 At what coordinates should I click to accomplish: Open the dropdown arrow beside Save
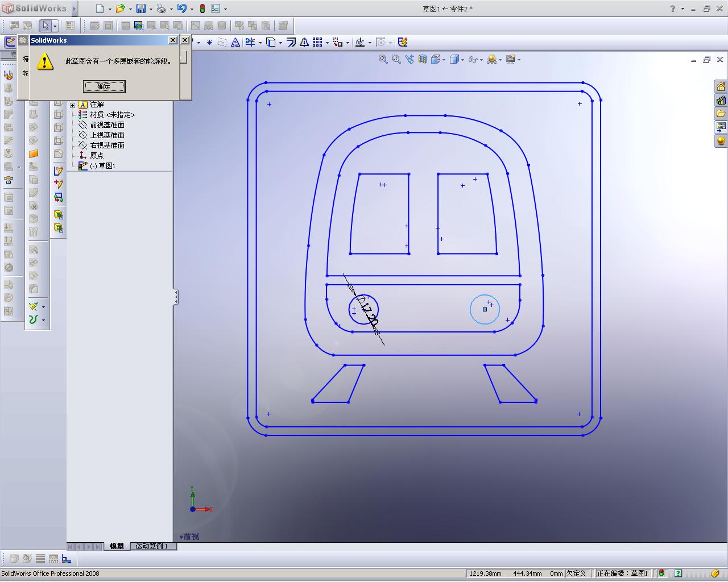click(x=151, y=9)
